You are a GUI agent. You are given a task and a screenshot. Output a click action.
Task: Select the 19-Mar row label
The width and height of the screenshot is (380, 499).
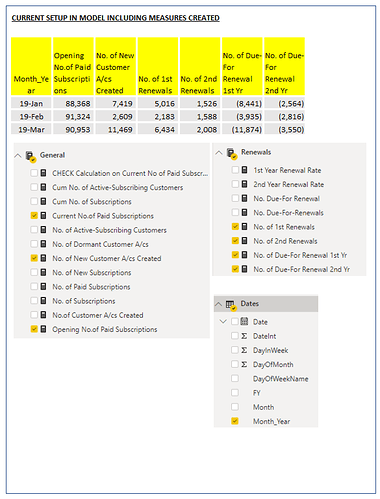point(31,129)
